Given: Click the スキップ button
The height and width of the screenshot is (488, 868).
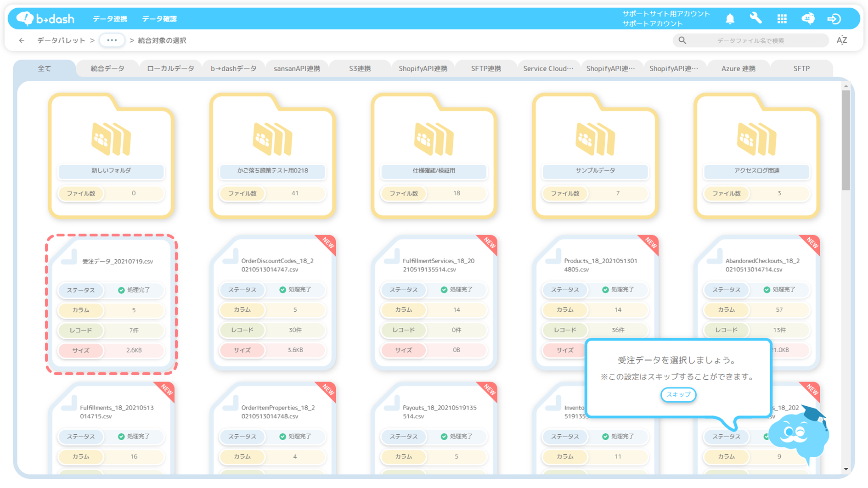Looking at the screenshot, I should click(678, 394).
